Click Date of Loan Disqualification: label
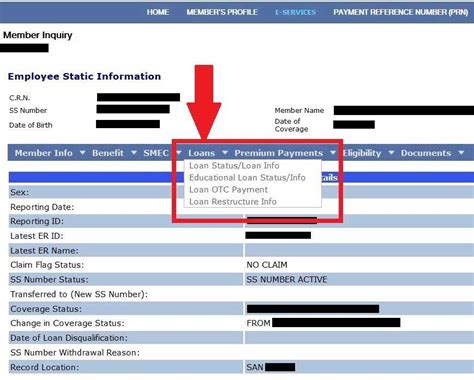Image resolution: width=474 pixels, height=380 pixels. coord(69,338)
